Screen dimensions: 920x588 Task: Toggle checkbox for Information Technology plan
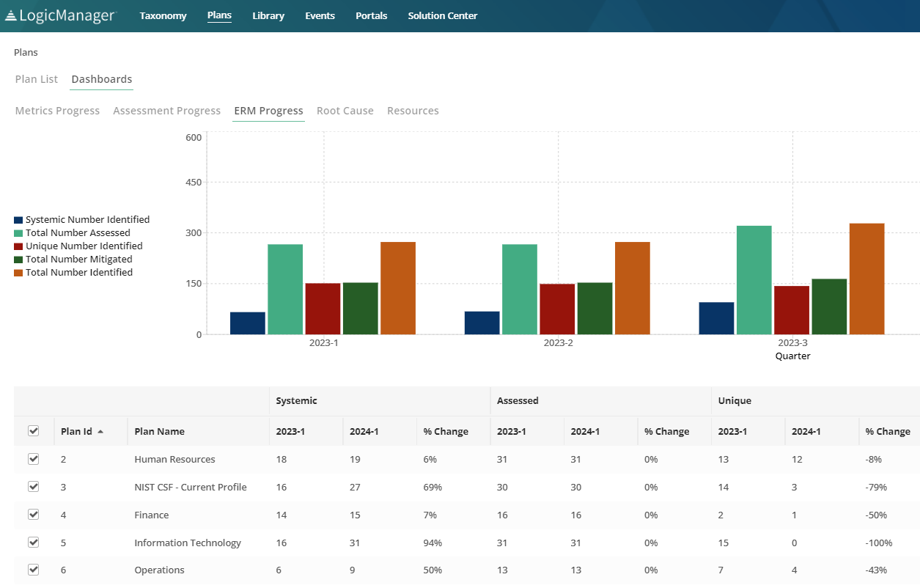click(33, 543)
